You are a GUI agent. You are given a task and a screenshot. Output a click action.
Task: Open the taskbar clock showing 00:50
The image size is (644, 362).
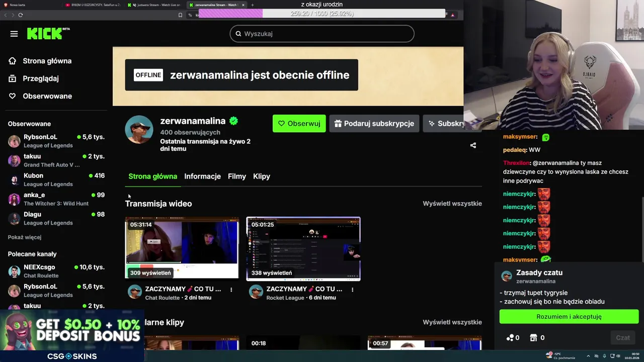coord(632,356)
